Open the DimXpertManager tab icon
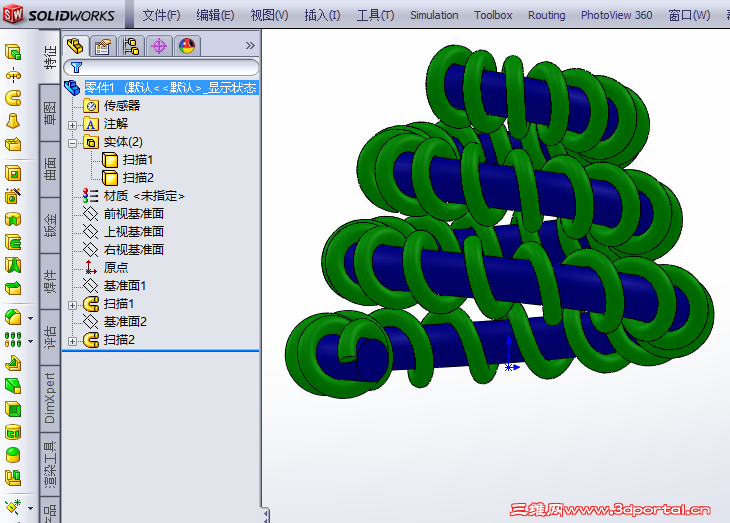The width and height of the screenshot is (730, 523). [x=159, y=46]
